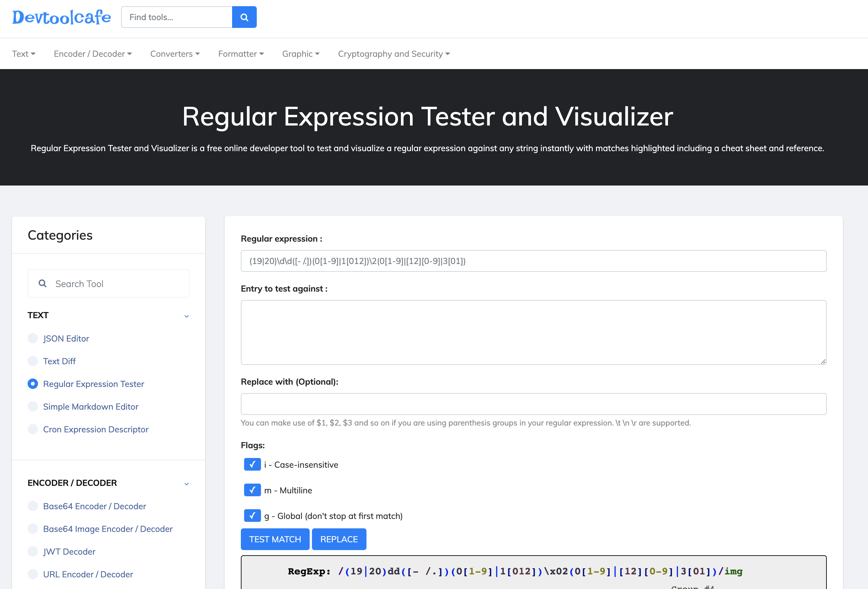Select the Regular Expression Tester radio button
The image size is (868, 589).
(33, 384)
